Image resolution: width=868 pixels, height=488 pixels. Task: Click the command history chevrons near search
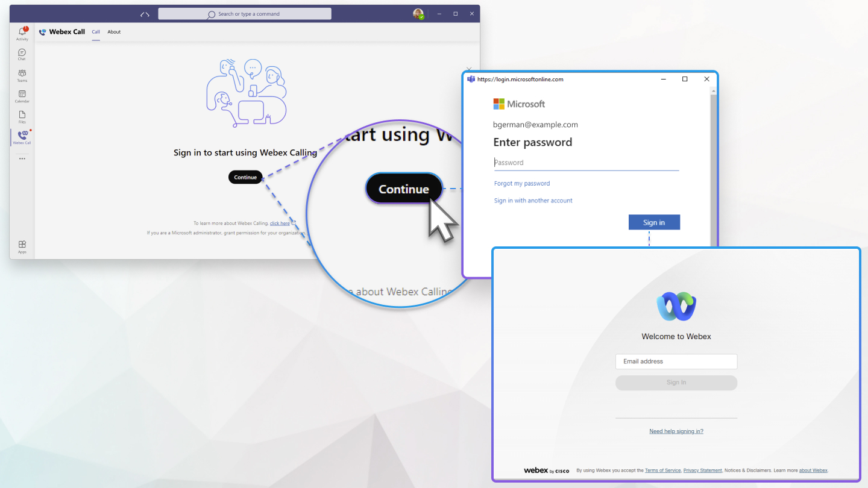click(144, 13)
